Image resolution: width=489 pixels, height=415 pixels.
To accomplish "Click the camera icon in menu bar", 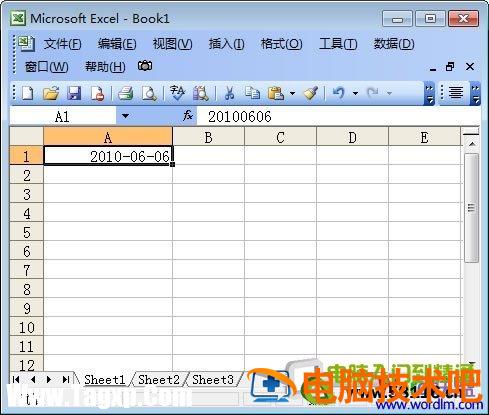I will 145,66.
